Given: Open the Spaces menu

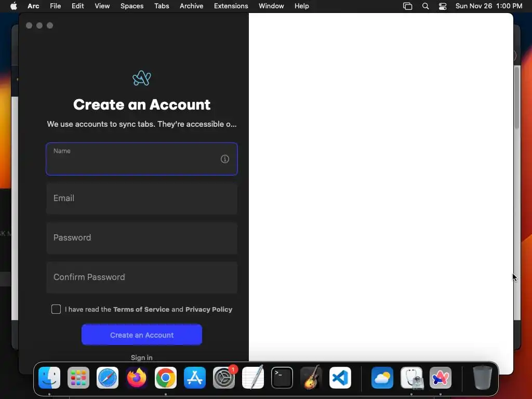Looking at the screenshot, I should click(132, 6).
